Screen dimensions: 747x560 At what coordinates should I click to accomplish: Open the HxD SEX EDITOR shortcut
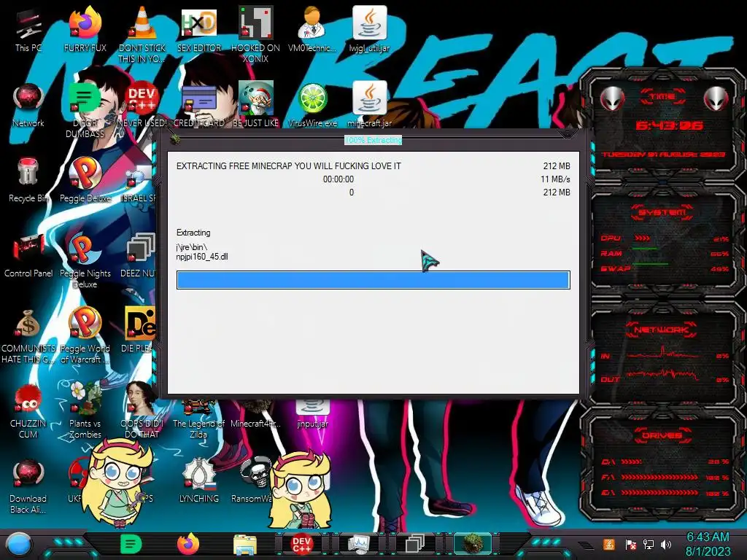(x=198, y=31)
